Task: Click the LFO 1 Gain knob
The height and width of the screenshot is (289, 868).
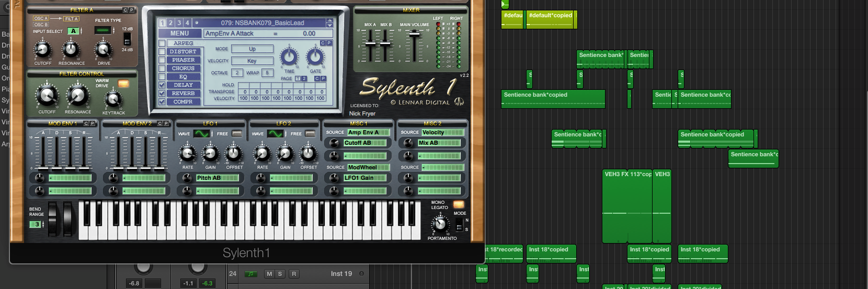Action: 211,154
